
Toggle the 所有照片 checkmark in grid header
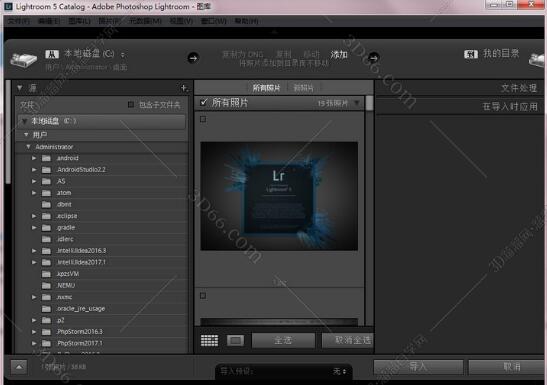click(x=204, y=103)
